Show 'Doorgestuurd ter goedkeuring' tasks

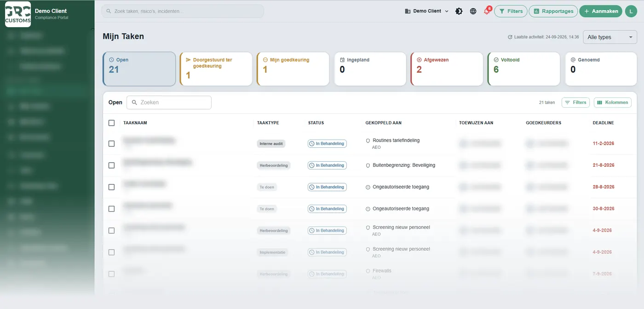216,69
